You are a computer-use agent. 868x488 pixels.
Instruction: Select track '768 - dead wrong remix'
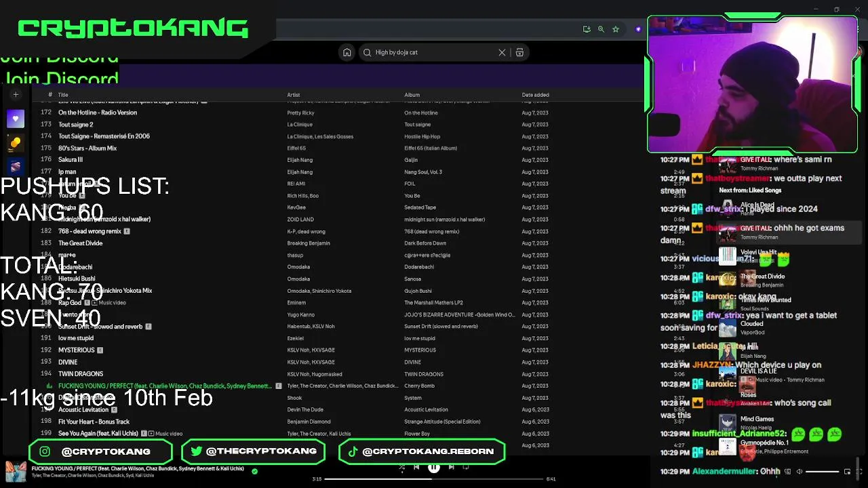[x=90, y=231]
